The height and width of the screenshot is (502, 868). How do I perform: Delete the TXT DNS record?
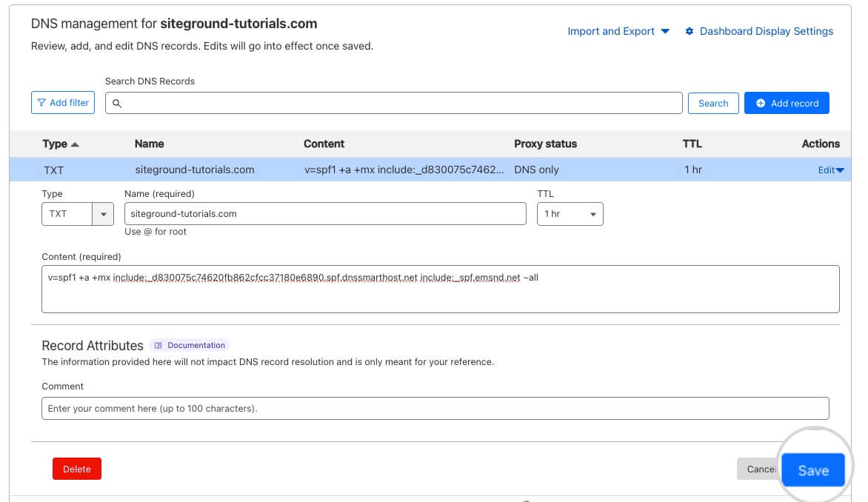point(77,469)
